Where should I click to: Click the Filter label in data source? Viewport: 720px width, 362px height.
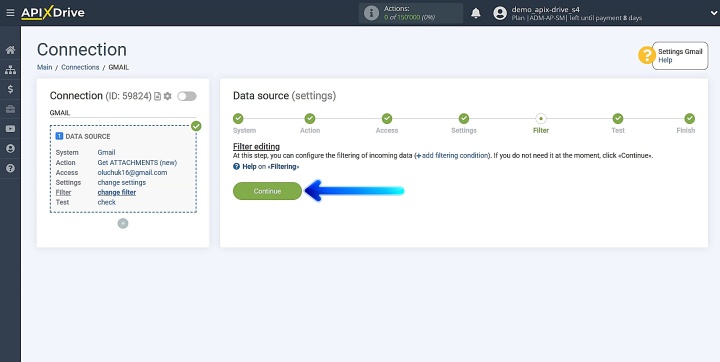point(63,192)
